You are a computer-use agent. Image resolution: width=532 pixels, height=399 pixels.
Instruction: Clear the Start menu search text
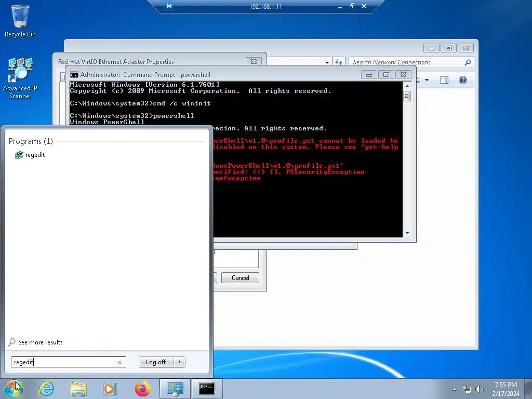120,362
